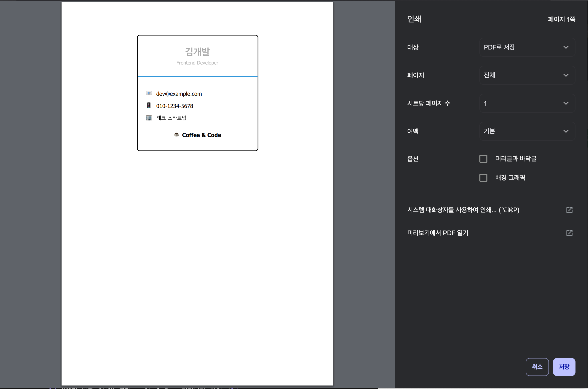Viewport: 588px width, 389px height.
Task: Click the system dialog external-link icon
Action: (x=569, y=210)
